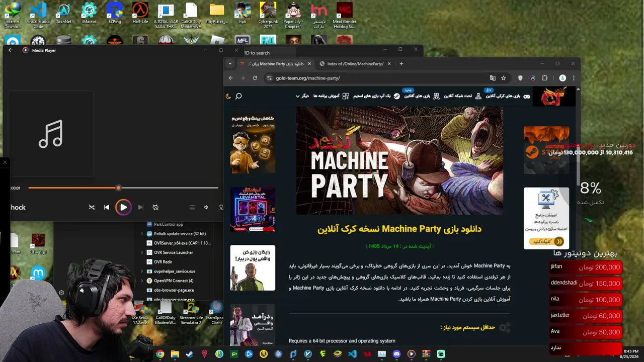
Task: Open the بازی های کرکی آنلاین menu
Action: click(x=507, y=96)
